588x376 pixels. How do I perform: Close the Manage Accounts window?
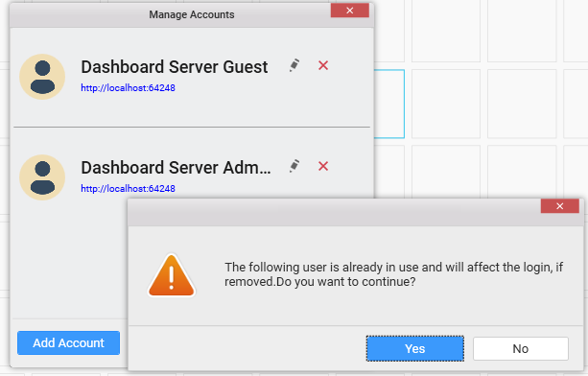[x=349, y=11]
